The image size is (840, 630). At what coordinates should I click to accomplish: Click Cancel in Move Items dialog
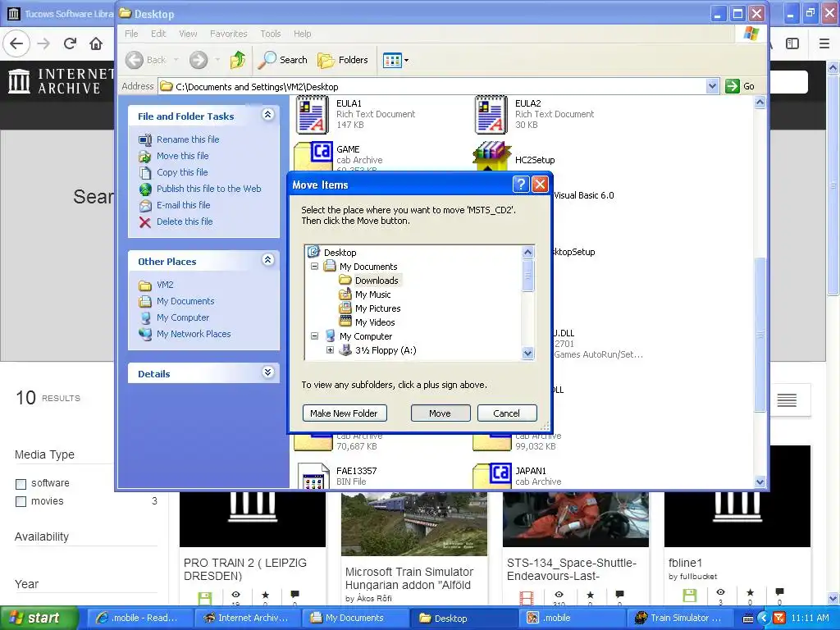507,413
